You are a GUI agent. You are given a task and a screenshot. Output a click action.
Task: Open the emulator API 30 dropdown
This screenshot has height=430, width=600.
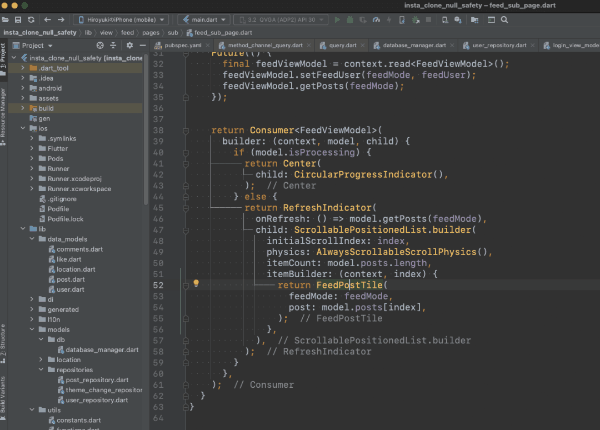click(280, 20)
